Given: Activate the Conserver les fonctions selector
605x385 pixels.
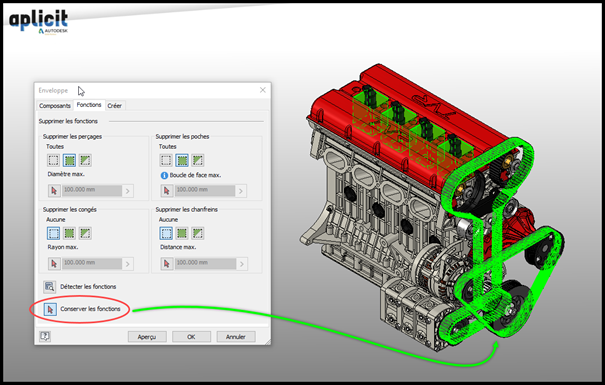Looking at the screenshot, I should [x=50, y=309].
